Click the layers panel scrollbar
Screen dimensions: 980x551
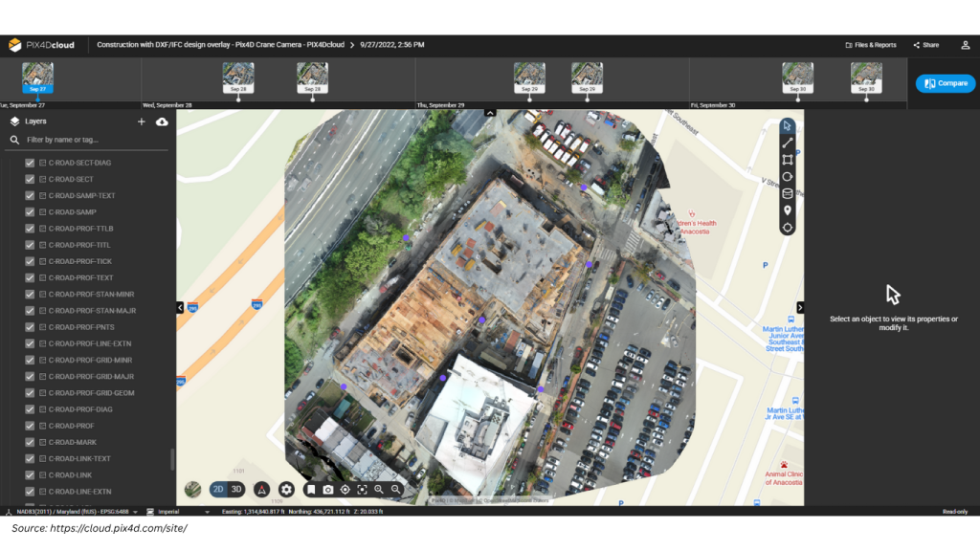(x=172, y=460)
